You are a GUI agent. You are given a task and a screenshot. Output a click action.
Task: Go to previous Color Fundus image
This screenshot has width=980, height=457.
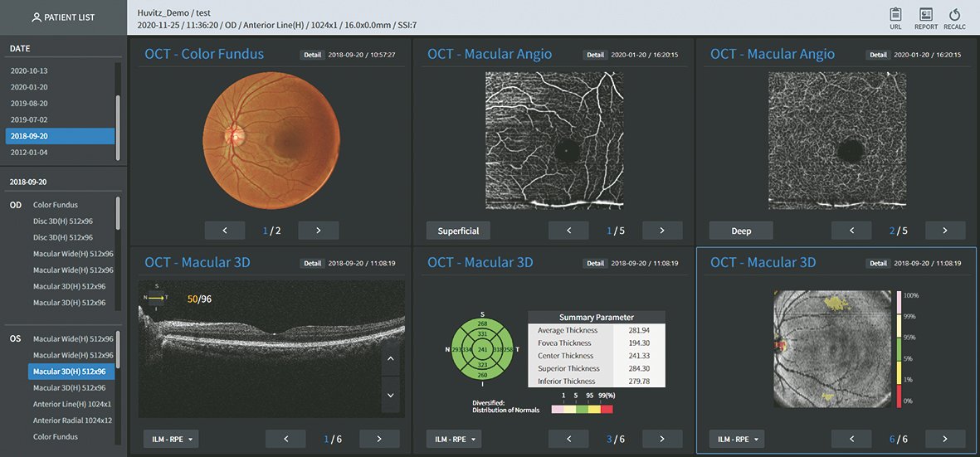click(x=225, y=231)
